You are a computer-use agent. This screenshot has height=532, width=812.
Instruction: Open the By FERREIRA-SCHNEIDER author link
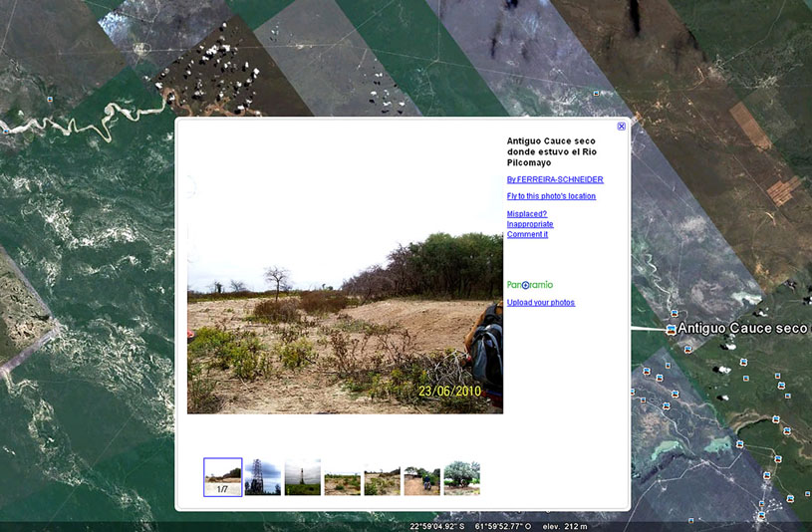point(555,179)
